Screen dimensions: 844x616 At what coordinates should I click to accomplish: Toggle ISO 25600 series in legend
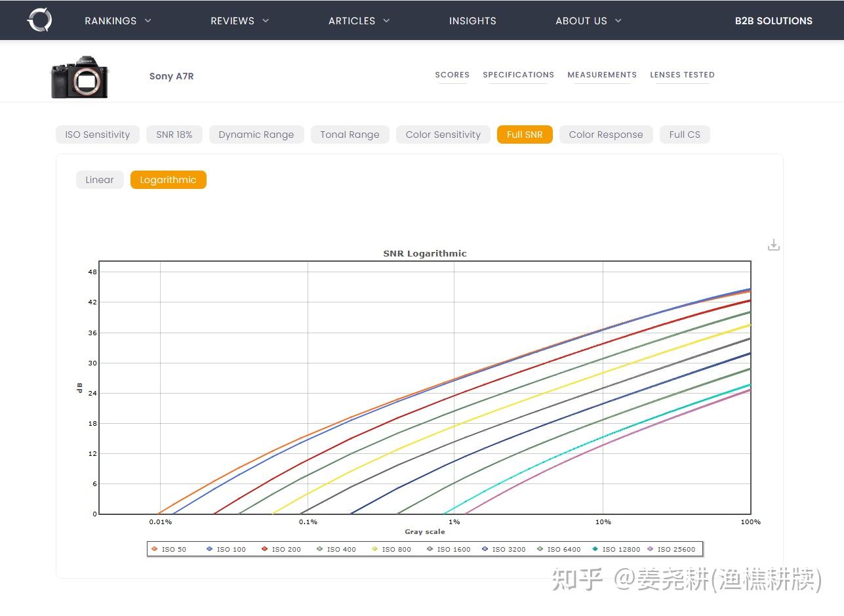(671, 549)
